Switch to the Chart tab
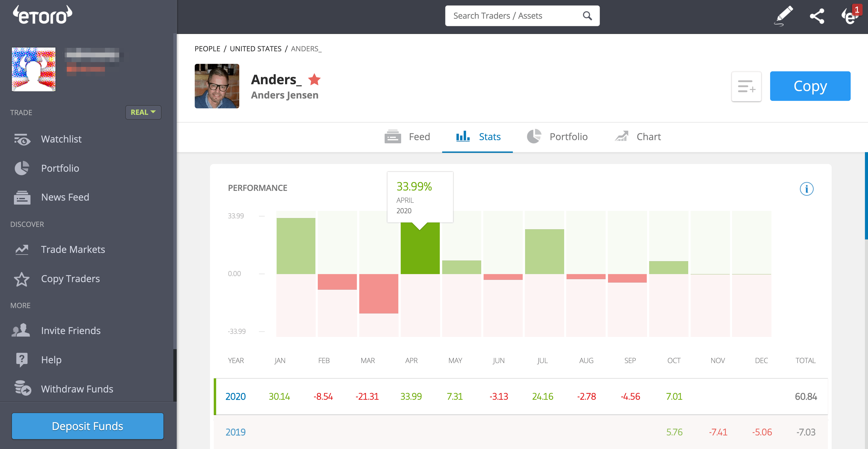Image resolution: width=868 pixels, height=449 pixels. 638,137
